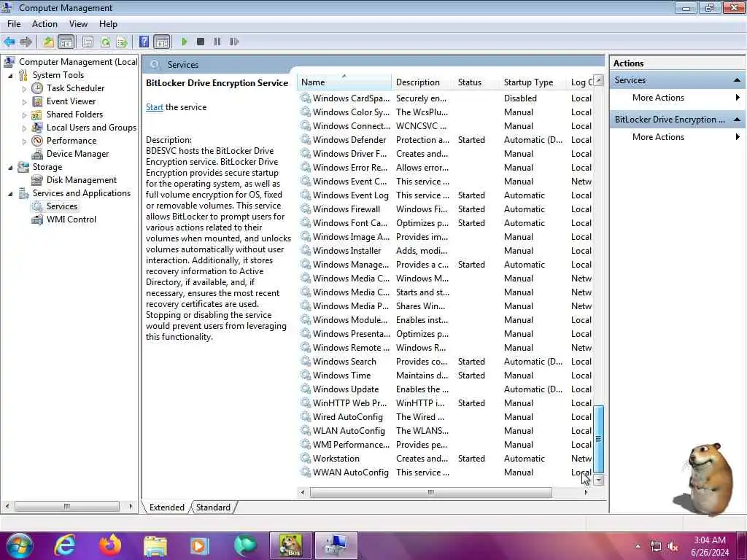Viewport: 747px width, 560px height.
Task: Select the Windows Search service row
Action: pyautogui.click(x=446, y=362)
